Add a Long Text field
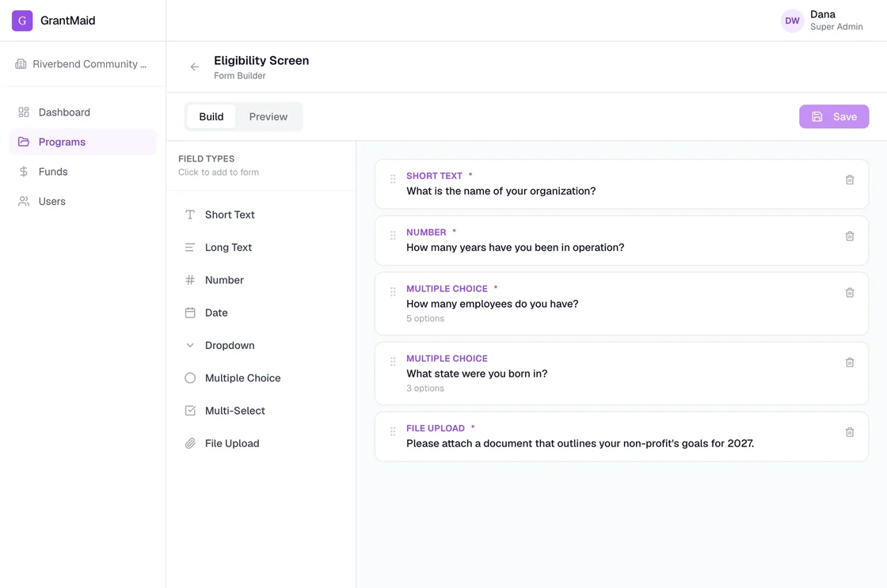Viewport: 887px width, 588px height. pyautogui.click(x=261, y=248)
